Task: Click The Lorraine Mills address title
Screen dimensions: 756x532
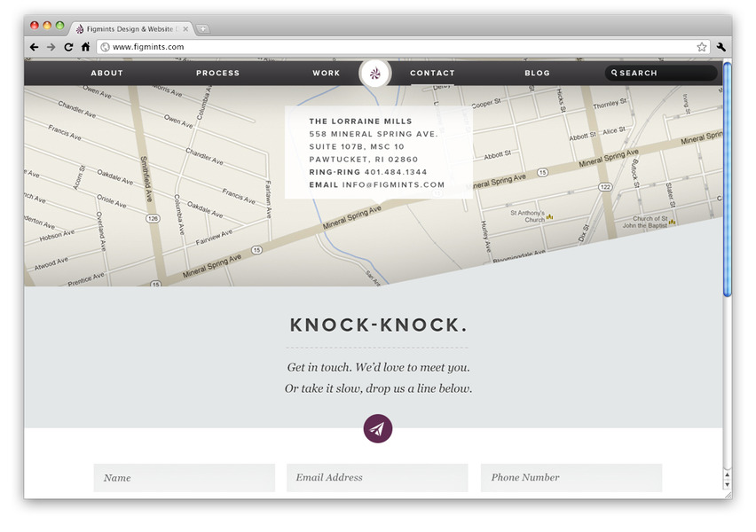Action: tap(360, 121)
